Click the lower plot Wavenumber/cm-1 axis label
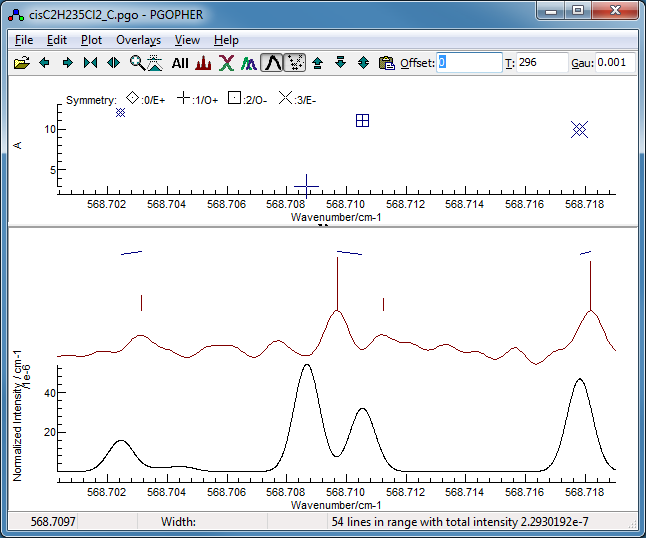This screenshot has height=538, width=646. pyautogui.click(x=336, y=505)
